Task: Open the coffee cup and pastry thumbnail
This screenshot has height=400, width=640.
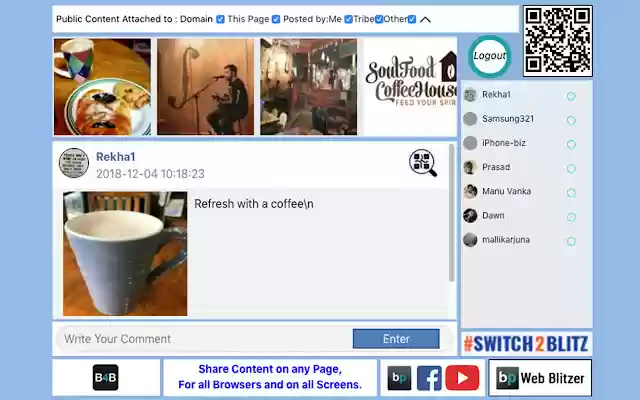Action: click(102, 87)
